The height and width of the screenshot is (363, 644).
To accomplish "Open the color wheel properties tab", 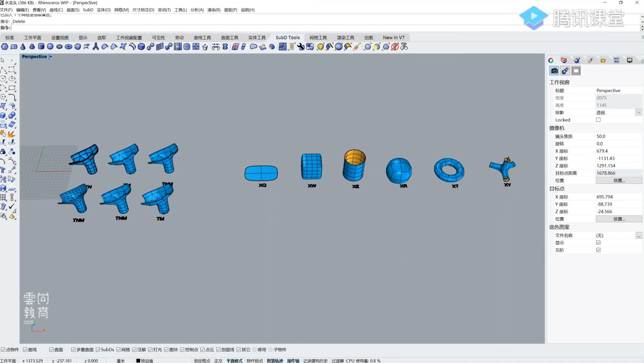I will point(551,60).
